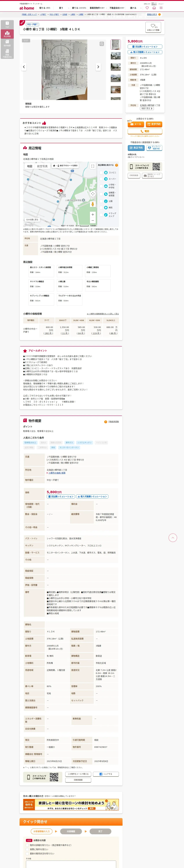The image size is (184, 868).
Task: Share listing on Facebook
Action: click(106, 774)
